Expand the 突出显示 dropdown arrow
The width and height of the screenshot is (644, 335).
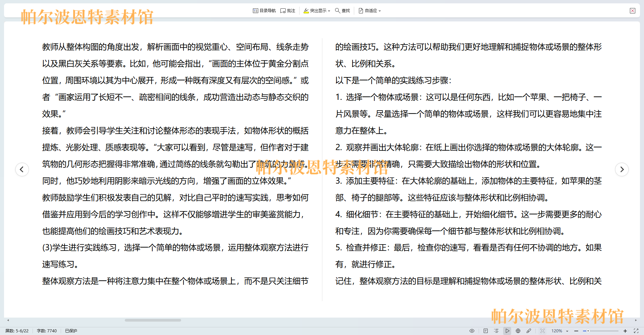click(329, 11)
